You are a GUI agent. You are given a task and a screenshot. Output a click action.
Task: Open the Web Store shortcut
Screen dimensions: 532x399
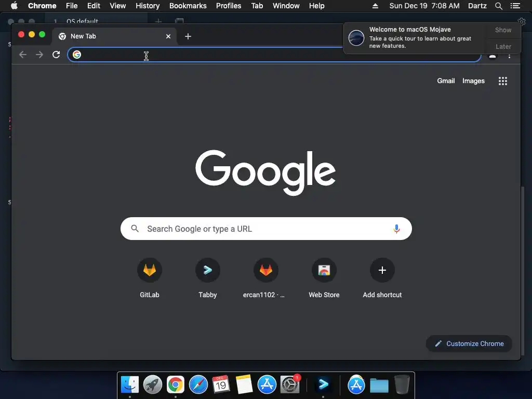[324, 278]
